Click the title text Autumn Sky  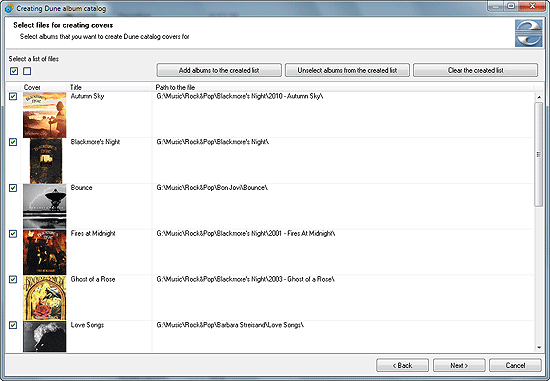tap(87, 96)
